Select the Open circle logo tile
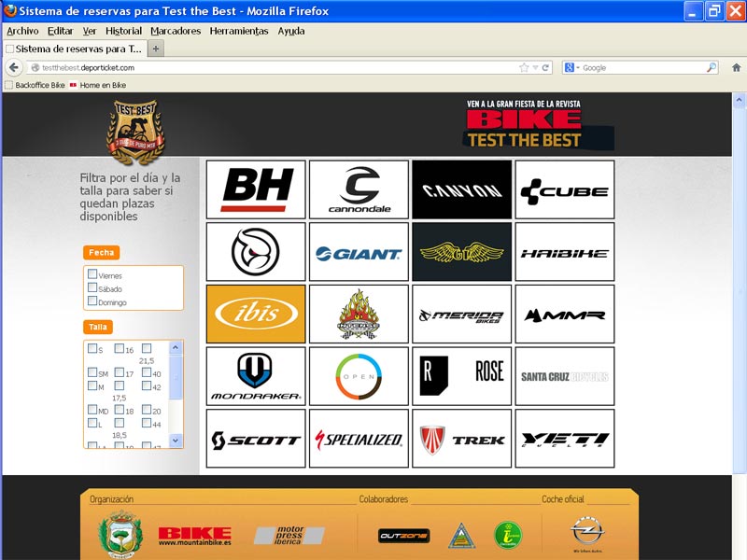 [x=359, y=376]
